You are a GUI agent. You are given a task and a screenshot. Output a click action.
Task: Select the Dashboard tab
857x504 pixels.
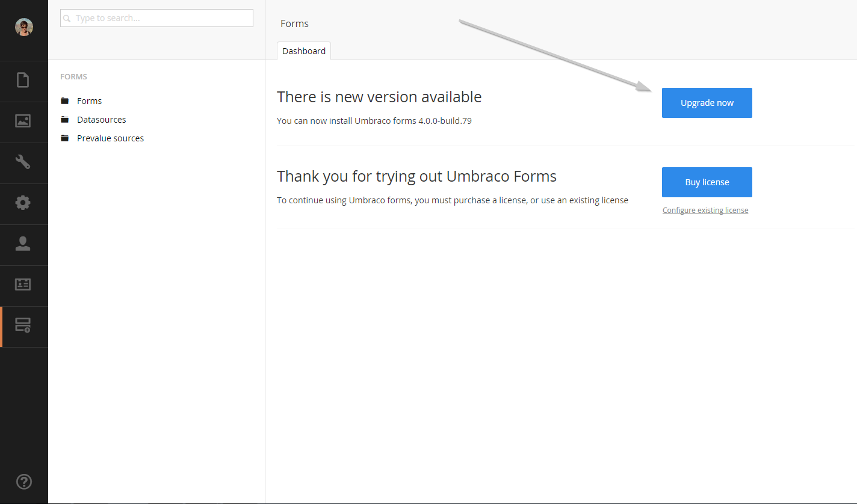pyautogui.click(x=304, y=51)
